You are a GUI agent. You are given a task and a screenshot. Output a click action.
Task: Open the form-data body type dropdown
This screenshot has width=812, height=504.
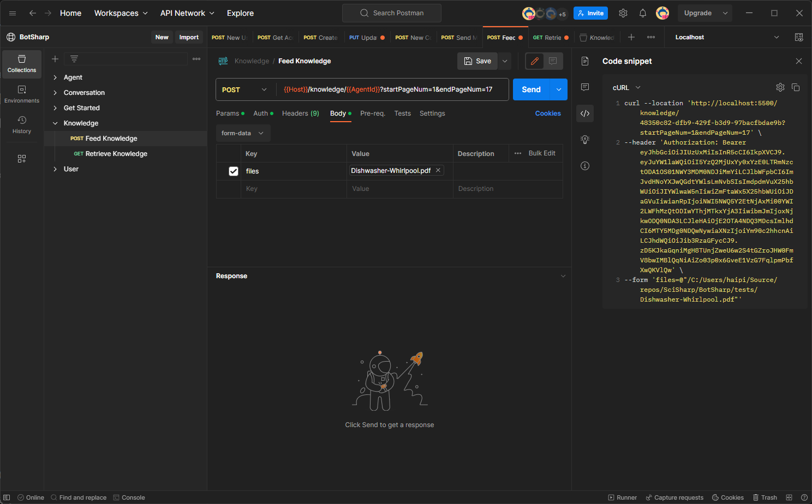point(243,133)
